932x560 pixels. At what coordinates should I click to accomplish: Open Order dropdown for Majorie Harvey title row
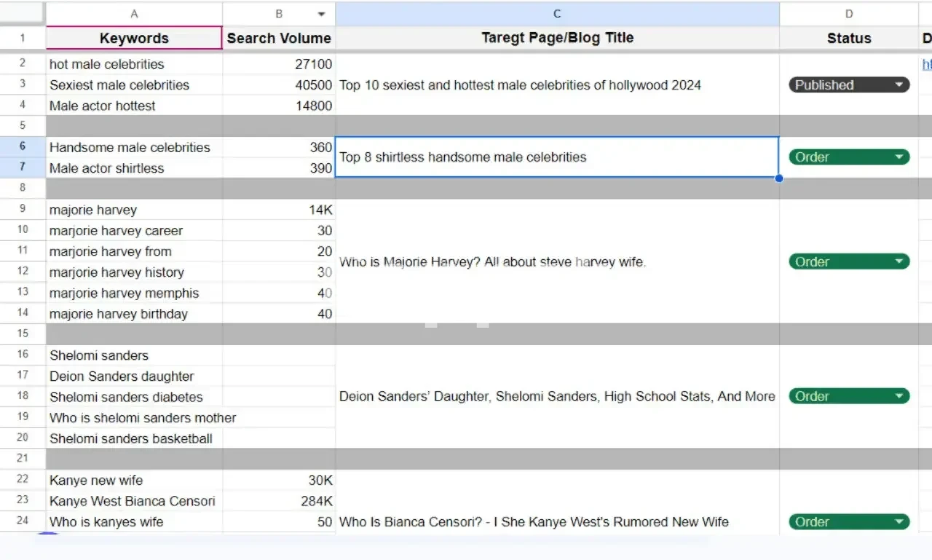900,262
